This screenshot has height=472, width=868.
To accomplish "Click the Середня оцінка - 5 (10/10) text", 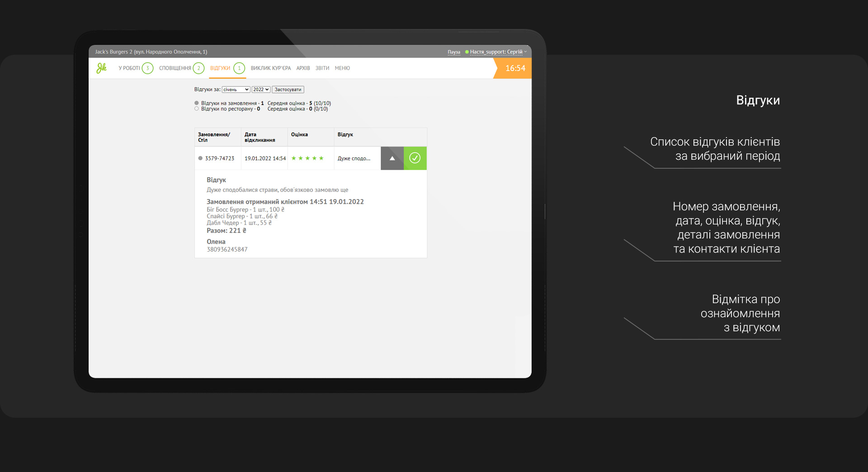I will tap(299, 103).
